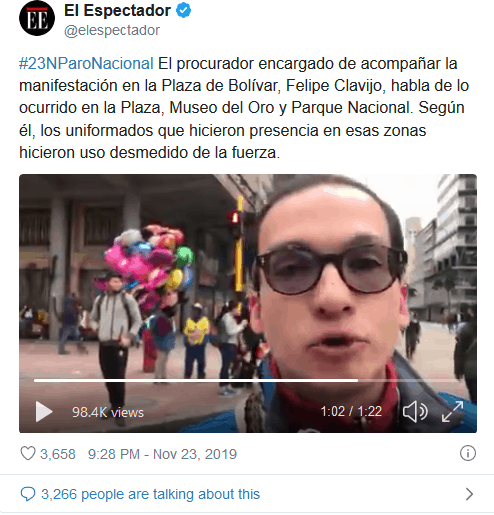The image size is (494, 515).
Task: Like the tweet with the heart icon
Action: tap(28, 454)
